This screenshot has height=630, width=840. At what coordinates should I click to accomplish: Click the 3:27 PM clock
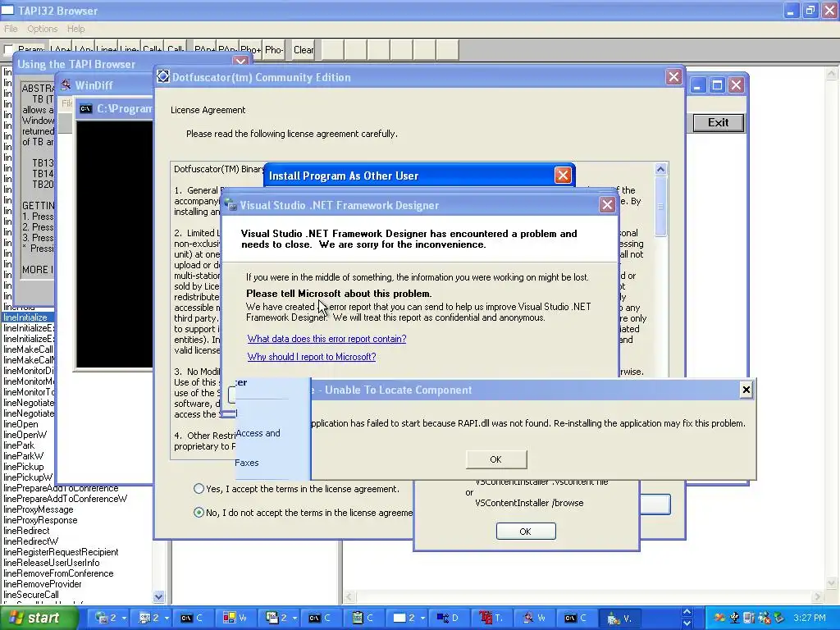pyautogui.click(x=810, y=619)
